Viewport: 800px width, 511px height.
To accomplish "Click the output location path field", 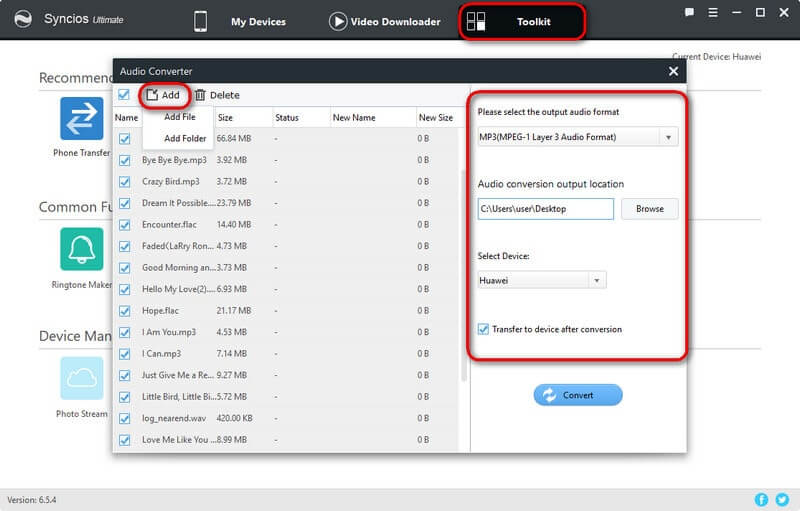I will (x=545, y=209).
